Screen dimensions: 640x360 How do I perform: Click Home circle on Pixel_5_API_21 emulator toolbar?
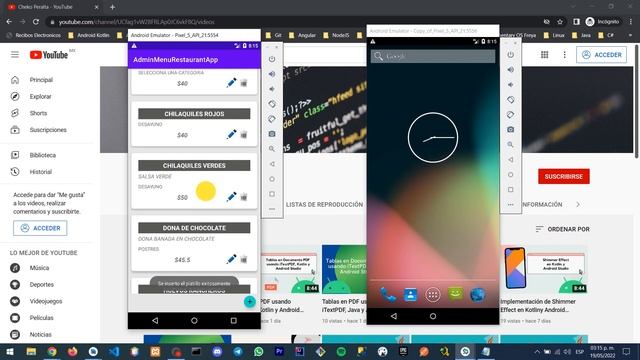(x=272, y=179)
